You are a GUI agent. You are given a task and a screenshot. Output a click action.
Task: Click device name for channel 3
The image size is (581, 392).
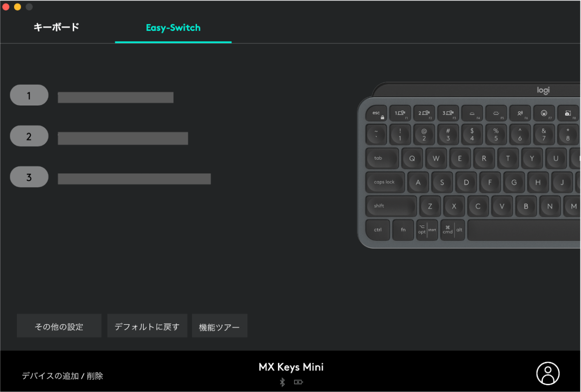coord(134,179)
